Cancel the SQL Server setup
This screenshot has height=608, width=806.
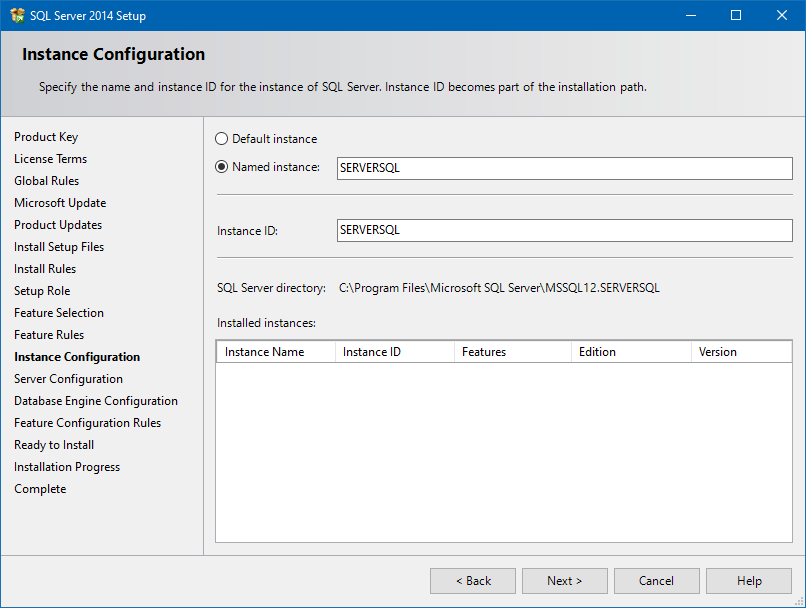[x=656, y=581]
